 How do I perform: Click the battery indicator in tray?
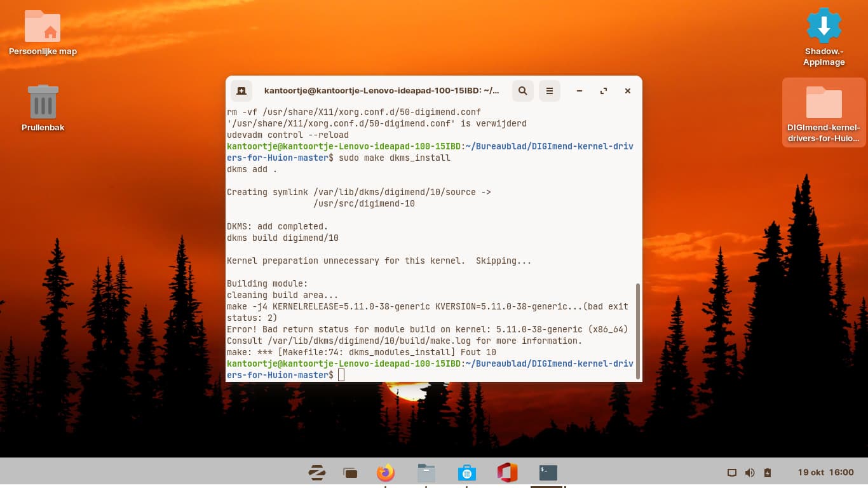point(768,473)
